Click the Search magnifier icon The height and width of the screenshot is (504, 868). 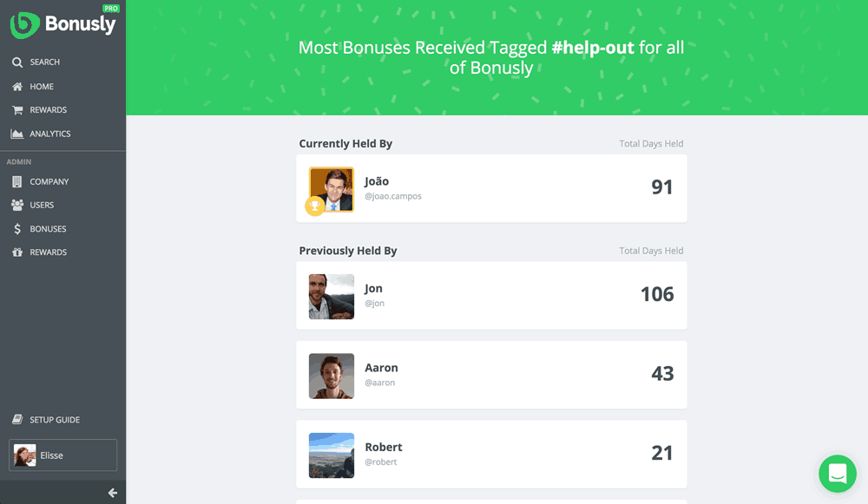(17, 62)
